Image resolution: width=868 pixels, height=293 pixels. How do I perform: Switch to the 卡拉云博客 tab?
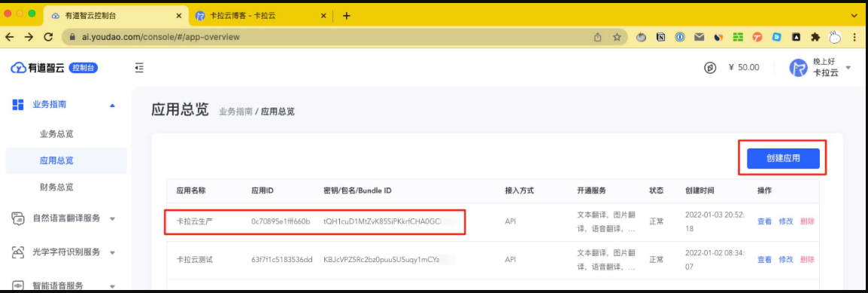click(x=260, y=16)
